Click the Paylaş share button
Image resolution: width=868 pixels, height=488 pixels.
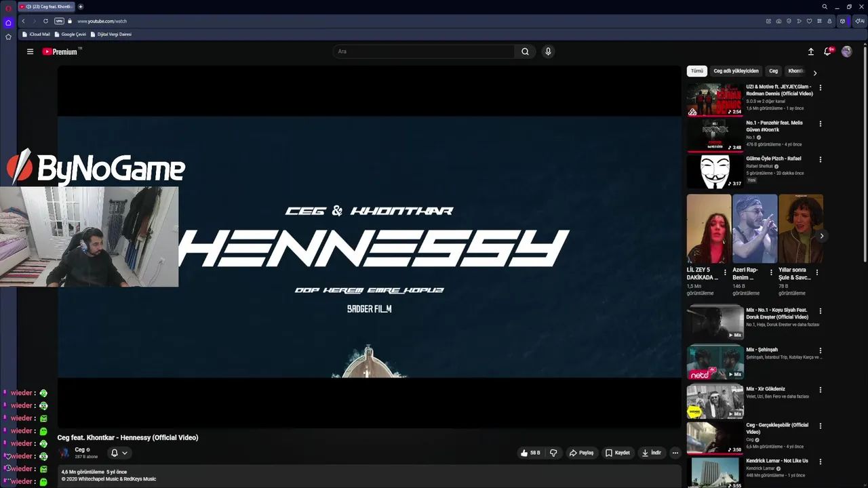click(x=581, y=453)
